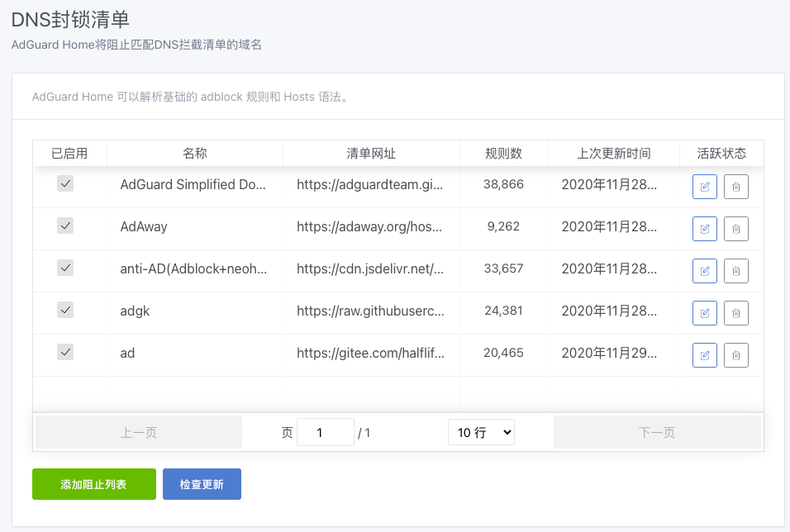
Task: Click the rule count 9,262
Action: pyautogui.click(x=503, y=226)
